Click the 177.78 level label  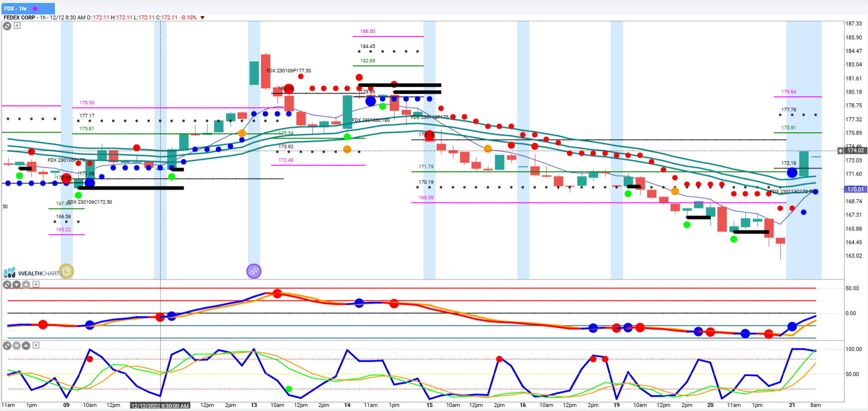pyautogui.click(x=789, y=110)
